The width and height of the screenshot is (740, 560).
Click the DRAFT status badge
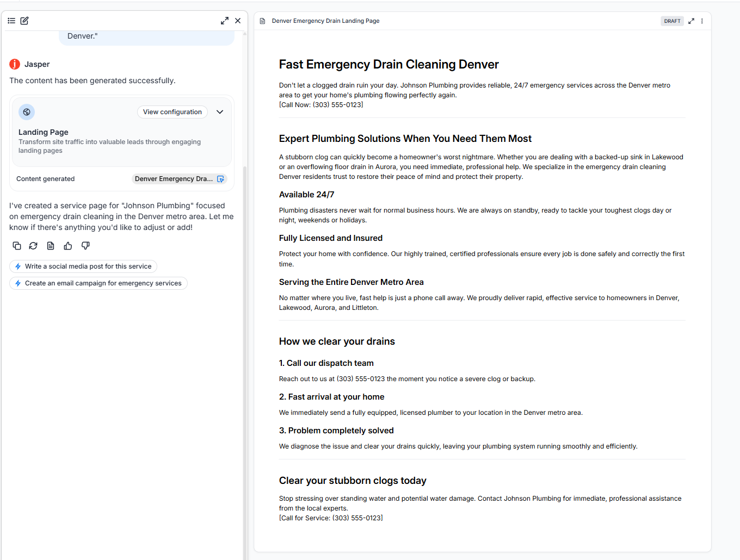672,21
